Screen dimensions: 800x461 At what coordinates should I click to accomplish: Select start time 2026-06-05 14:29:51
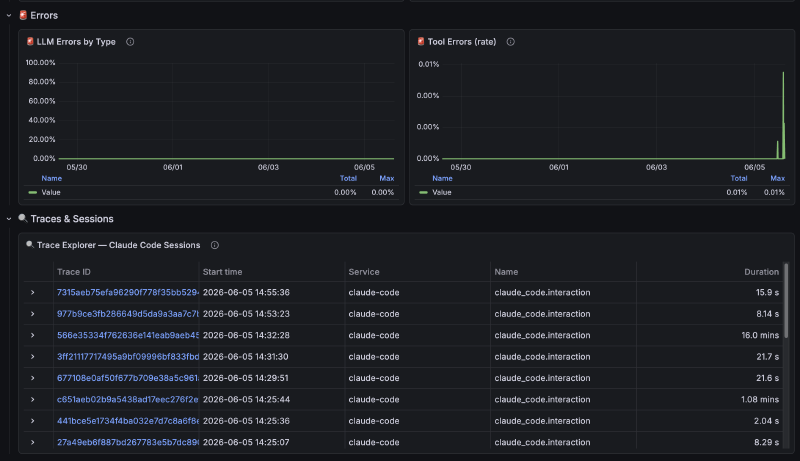[245, 378]
